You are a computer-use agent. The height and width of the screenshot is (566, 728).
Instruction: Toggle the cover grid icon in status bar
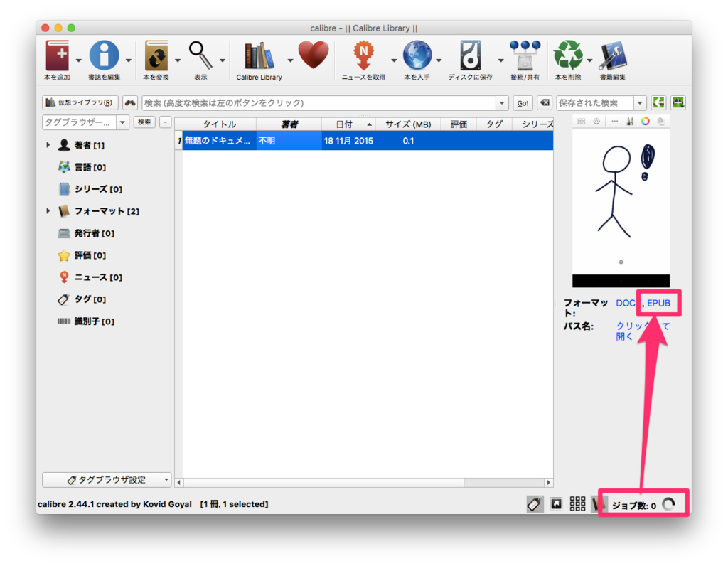click(x=577, y=504)
